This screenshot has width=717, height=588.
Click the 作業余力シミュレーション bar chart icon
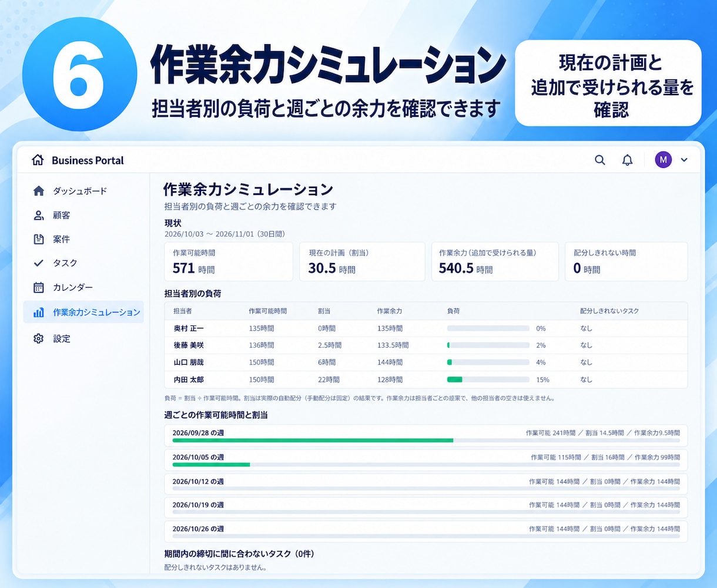[39, 313]
